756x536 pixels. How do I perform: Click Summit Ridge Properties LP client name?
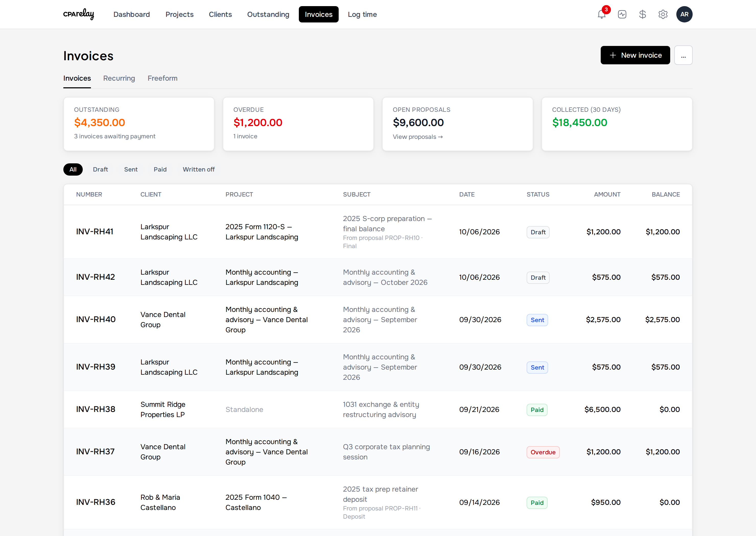163,409
